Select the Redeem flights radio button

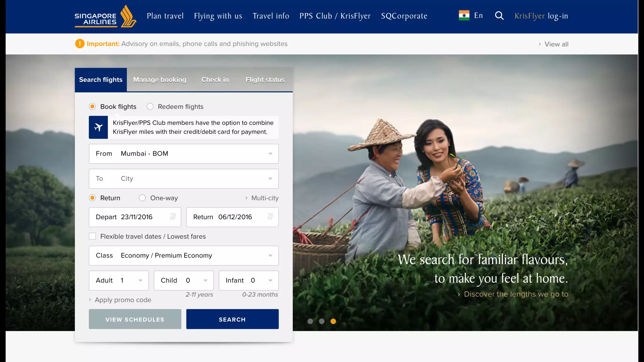(150, 107)
